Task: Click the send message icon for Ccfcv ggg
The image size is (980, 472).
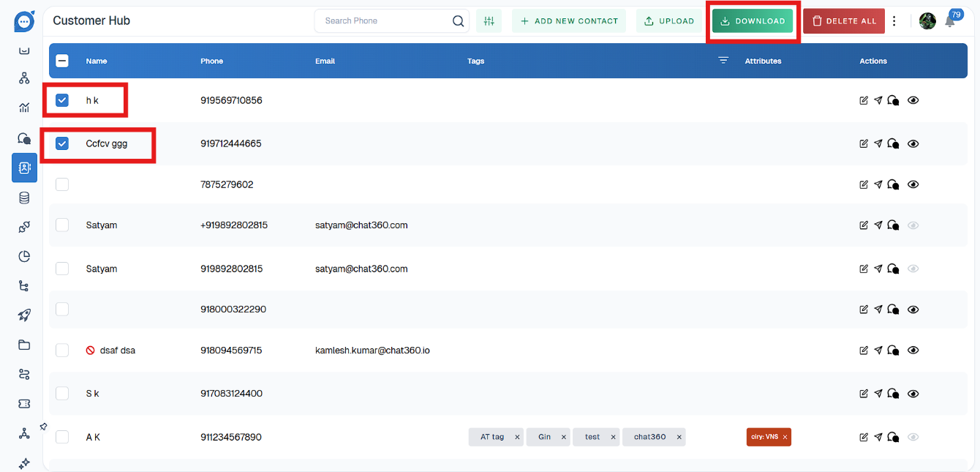Action: click(878, 144)
